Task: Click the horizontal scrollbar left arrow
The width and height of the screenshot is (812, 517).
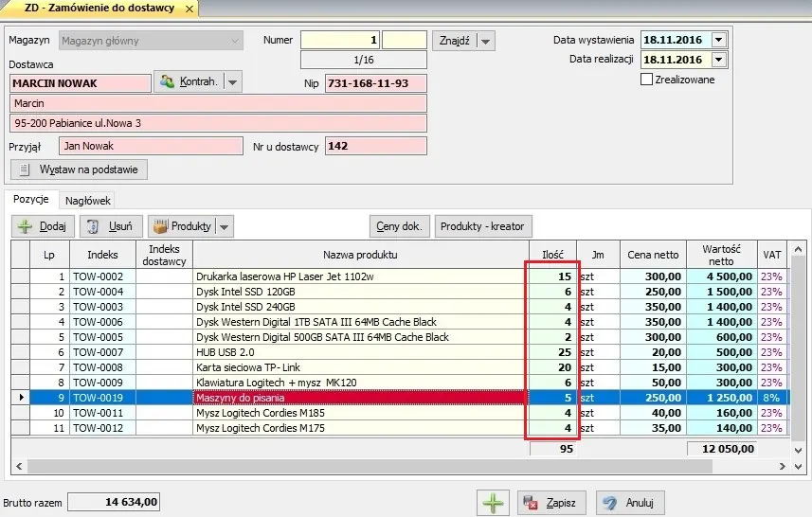Action: point(19,466)
